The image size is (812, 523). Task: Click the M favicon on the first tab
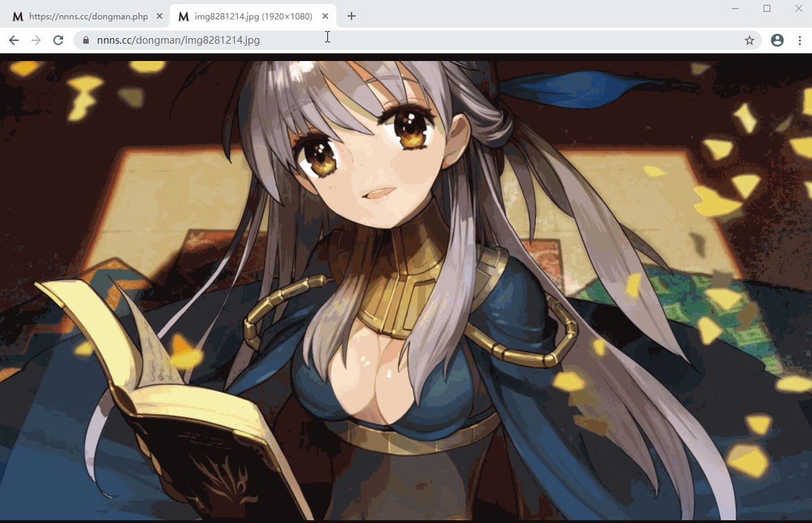click(18, 17)
